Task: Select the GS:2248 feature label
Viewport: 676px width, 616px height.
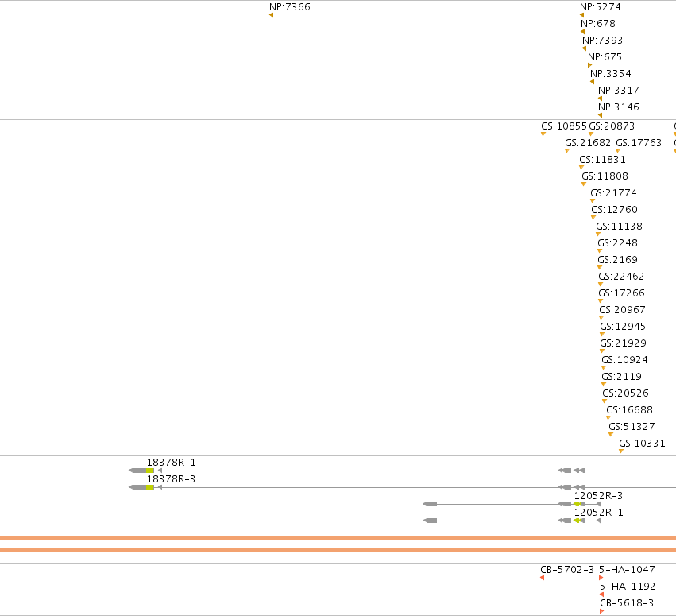Action: tap(617, 243)
